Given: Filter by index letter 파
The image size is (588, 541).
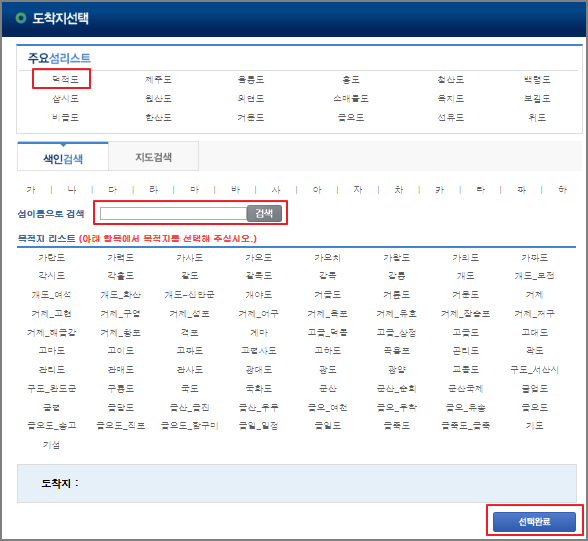Looking at the screenshot, I should click(x=521, y=190).
